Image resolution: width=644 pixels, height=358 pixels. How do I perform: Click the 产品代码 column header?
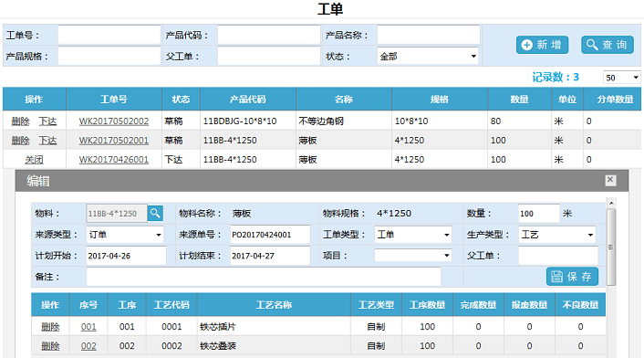(x=248, y=99)
